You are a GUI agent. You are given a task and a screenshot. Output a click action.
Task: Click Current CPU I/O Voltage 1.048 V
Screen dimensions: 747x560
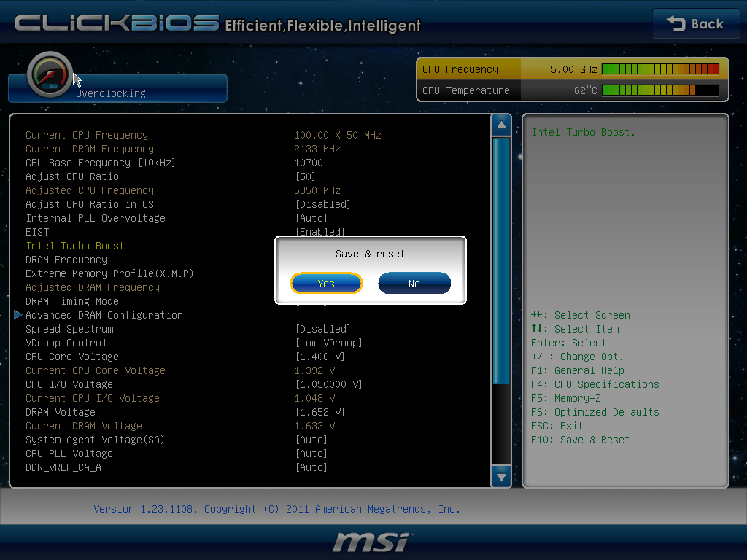coord(314,398)
